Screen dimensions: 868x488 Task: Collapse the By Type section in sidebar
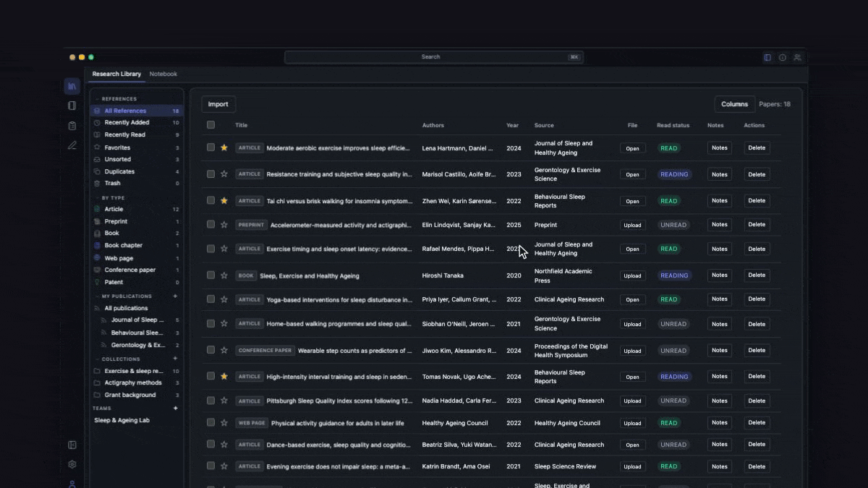point(98,197)
